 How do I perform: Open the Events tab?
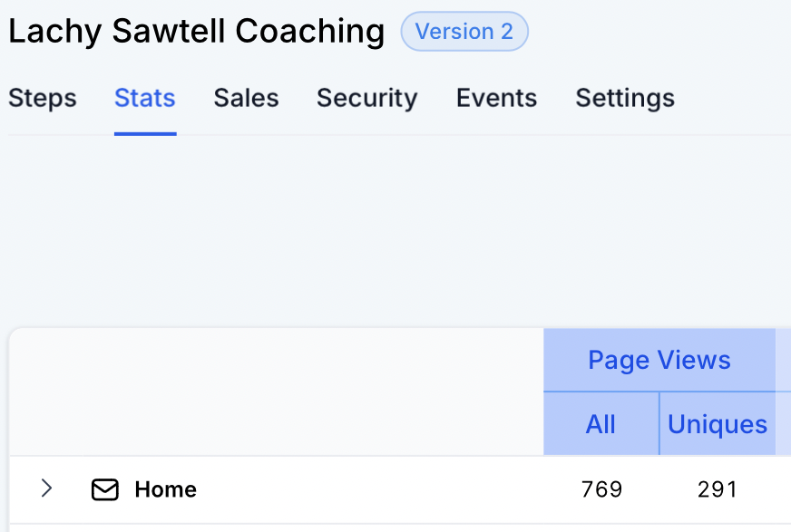496,98
